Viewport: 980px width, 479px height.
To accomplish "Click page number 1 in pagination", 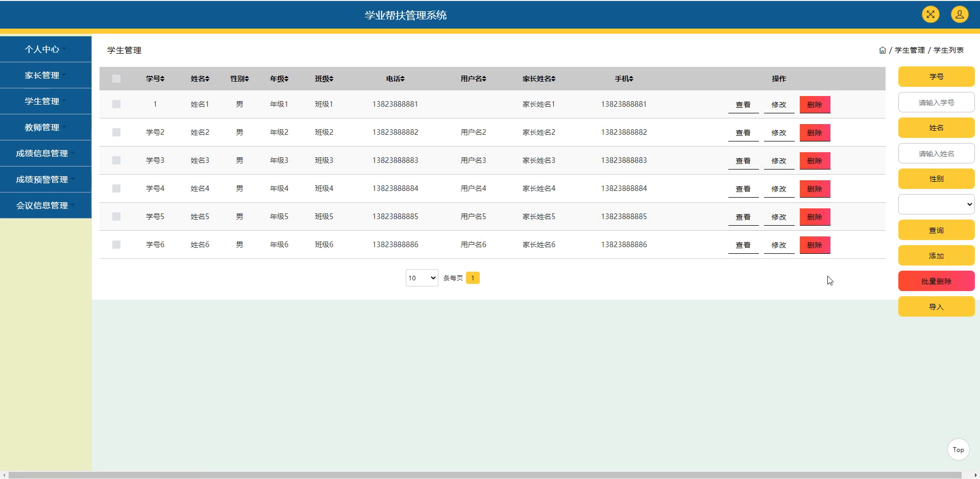I will 473,278.
